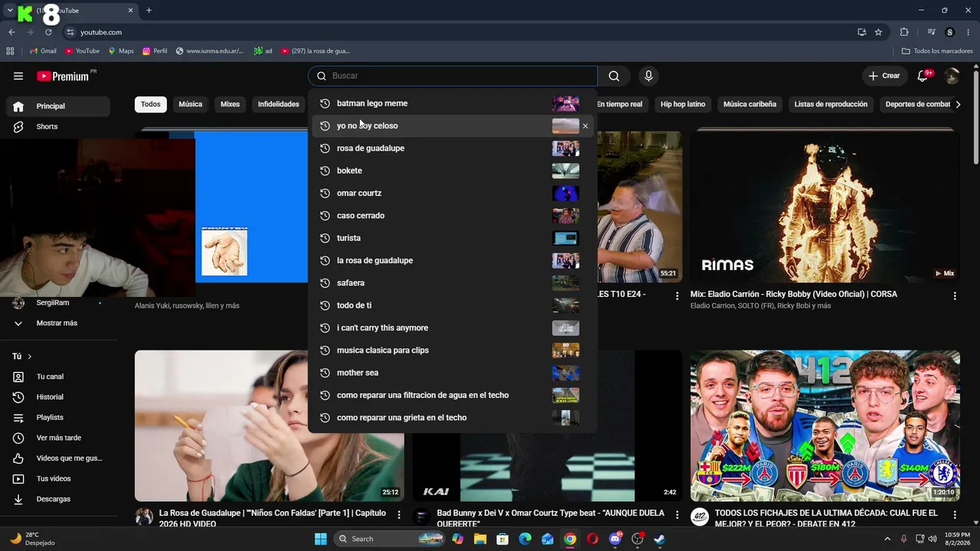Open a new browser tab
The height and width of the screenshot is (551, 980).
(x=149, y=11)
